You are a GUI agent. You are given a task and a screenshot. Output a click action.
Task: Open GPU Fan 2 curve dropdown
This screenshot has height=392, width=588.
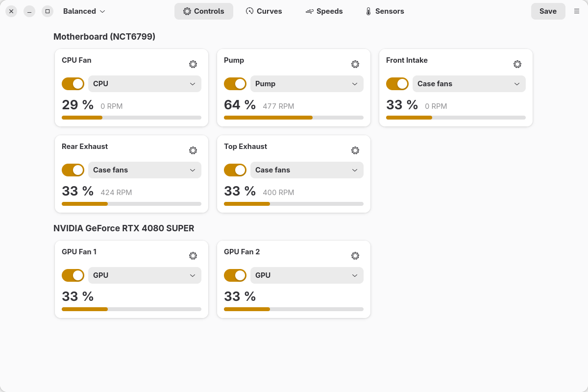pyautogui.click(x=307, y=275)
